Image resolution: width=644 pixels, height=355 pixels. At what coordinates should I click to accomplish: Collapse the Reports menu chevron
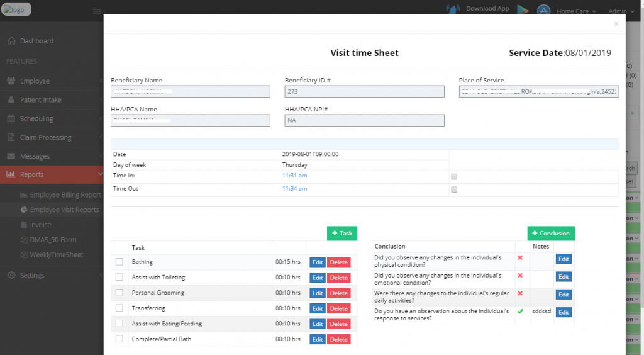coord(100,174)
